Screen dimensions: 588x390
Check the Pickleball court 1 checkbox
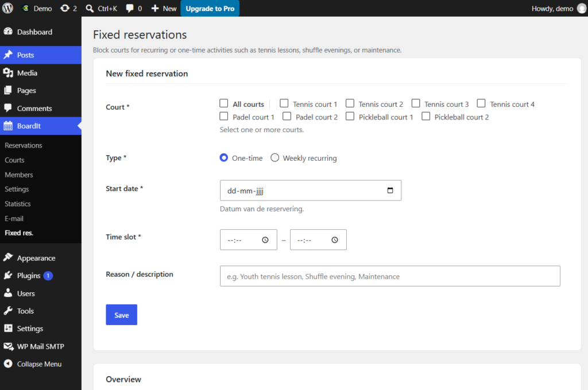(350, 116)
